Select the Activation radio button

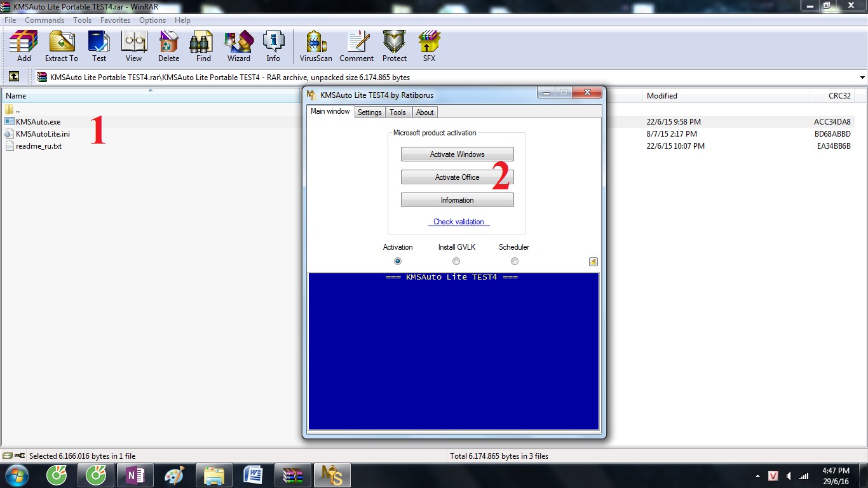coord(398,261)
